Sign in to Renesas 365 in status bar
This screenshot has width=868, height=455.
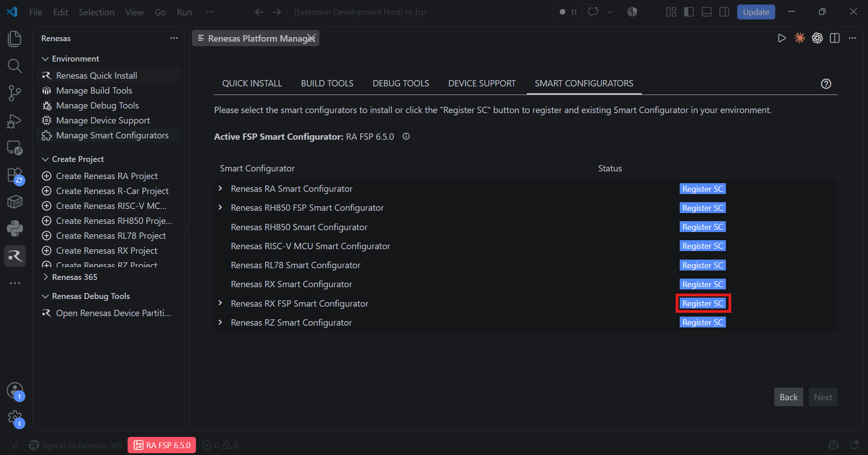coord(76,445)
